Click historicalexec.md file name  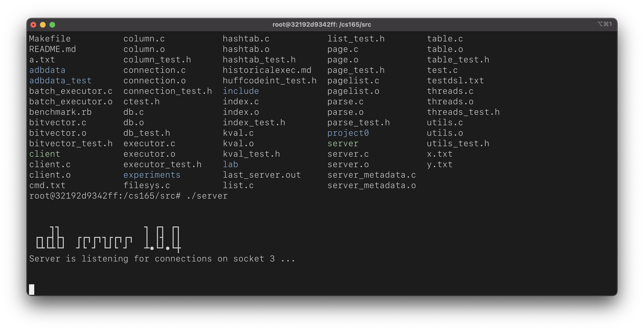click(x=267, y=70)
